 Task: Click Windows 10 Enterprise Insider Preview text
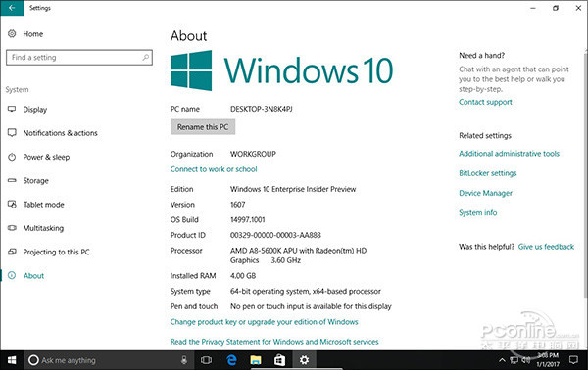293,189
